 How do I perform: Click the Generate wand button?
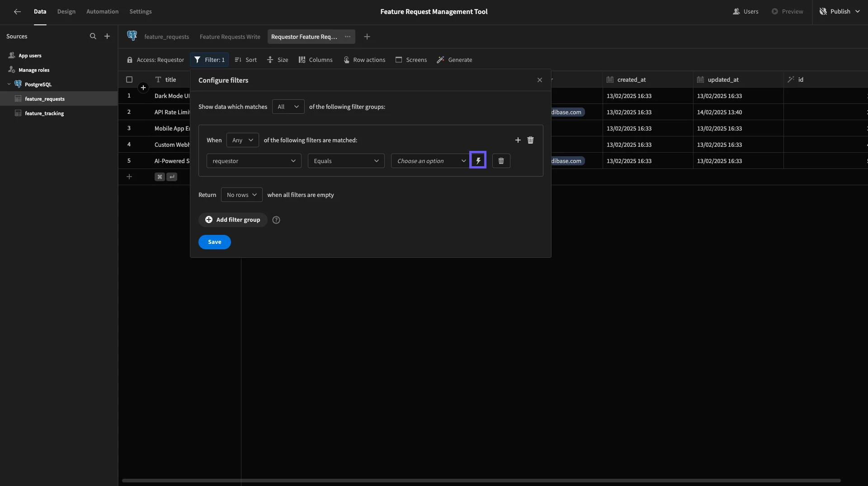[455, 60]
